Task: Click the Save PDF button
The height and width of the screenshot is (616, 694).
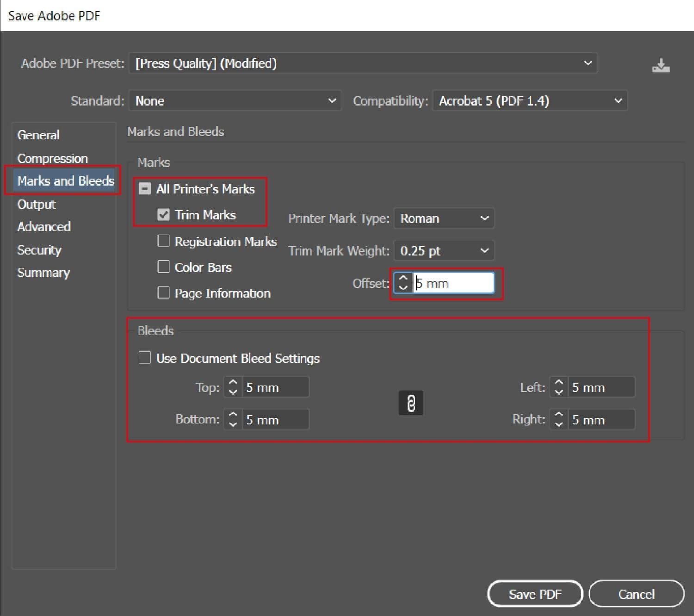Action: [535, 594]
